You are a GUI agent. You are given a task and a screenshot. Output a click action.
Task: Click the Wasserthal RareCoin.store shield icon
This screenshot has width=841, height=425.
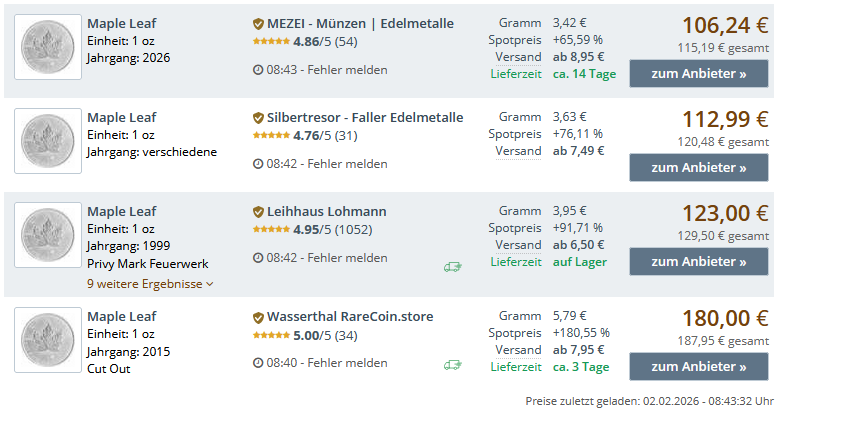[x=258, y=317]
